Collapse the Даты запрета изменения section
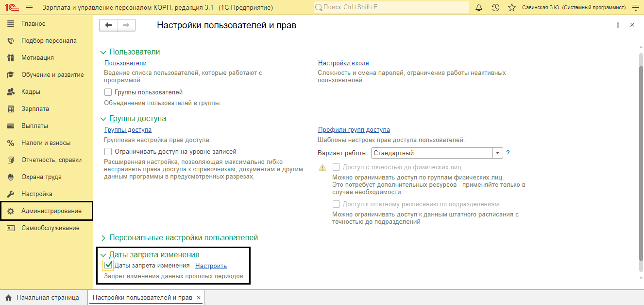Screen dimensions: 644x305 pos(103,255)
